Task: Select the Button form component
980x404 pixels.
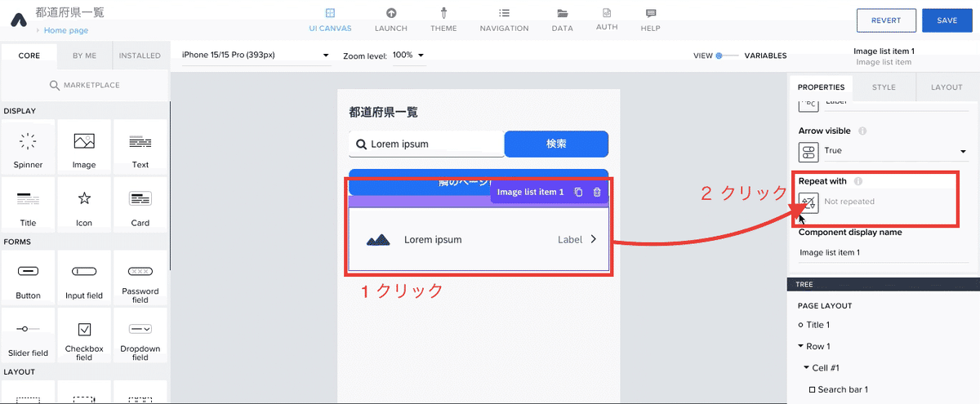Action: point(28,277)
